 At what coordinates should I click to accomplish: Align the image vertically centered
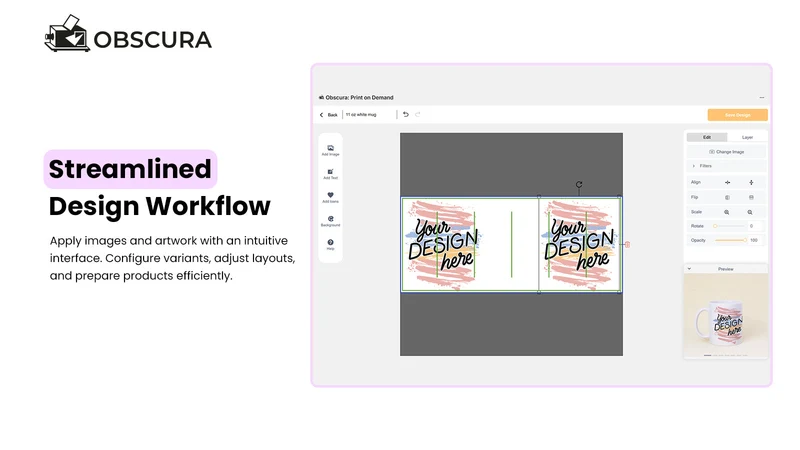click(751, 182)
